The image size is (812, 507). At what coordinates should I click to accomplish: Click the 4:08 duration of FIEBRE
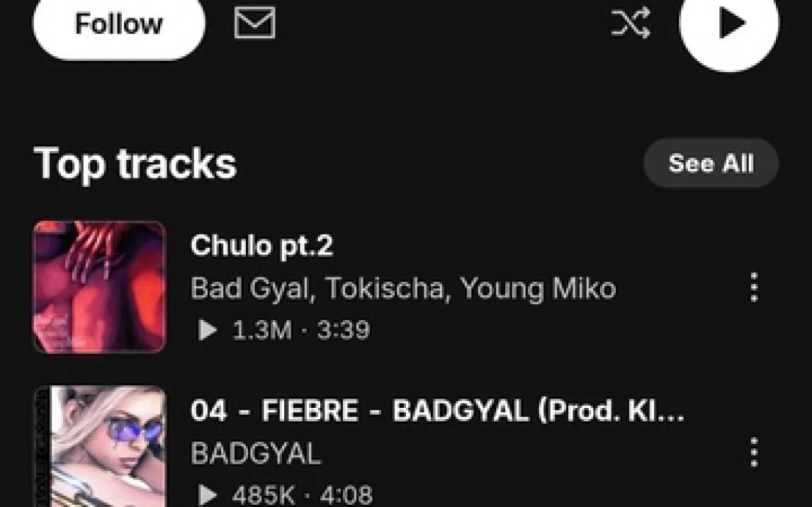346,495
